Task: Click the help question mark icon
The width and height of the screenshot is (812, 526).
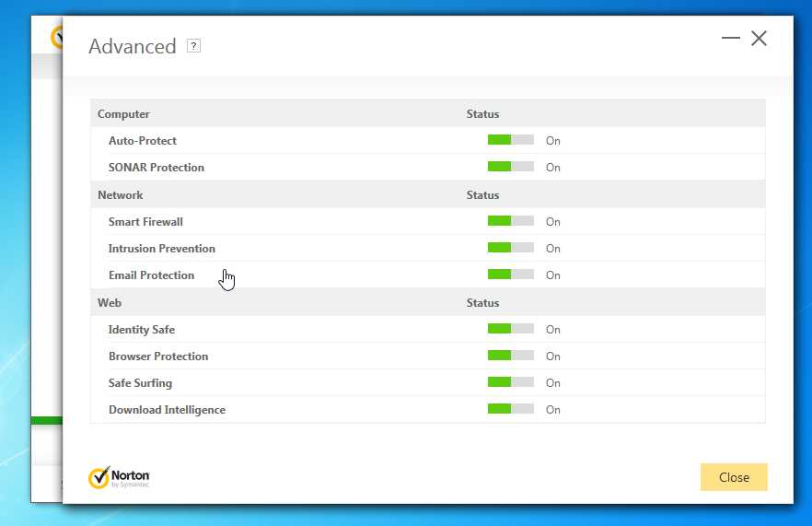Action: tap(193, 46)
